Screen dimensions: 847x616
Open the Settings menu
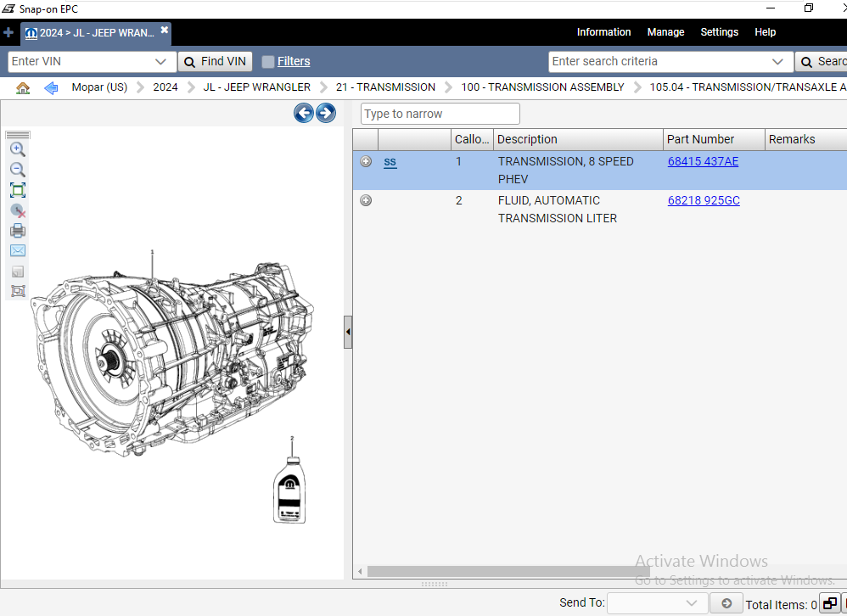click(x=719, y=32)
